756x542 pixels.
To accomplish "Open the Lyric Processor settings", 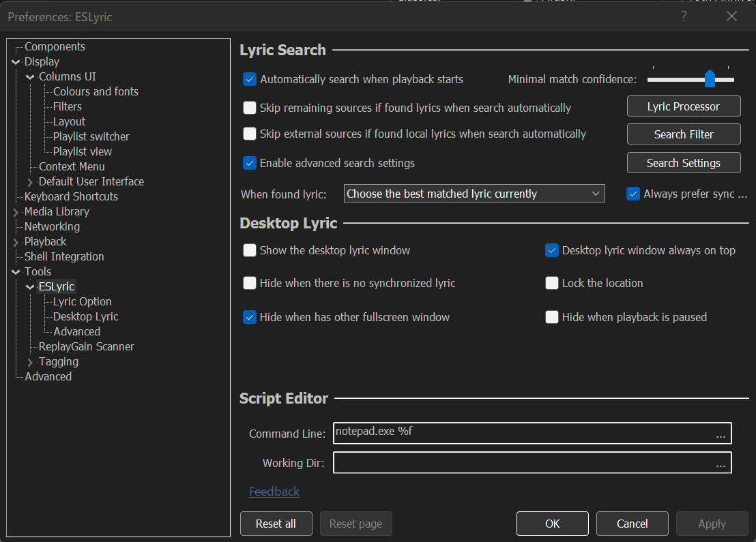I will 683,106.
